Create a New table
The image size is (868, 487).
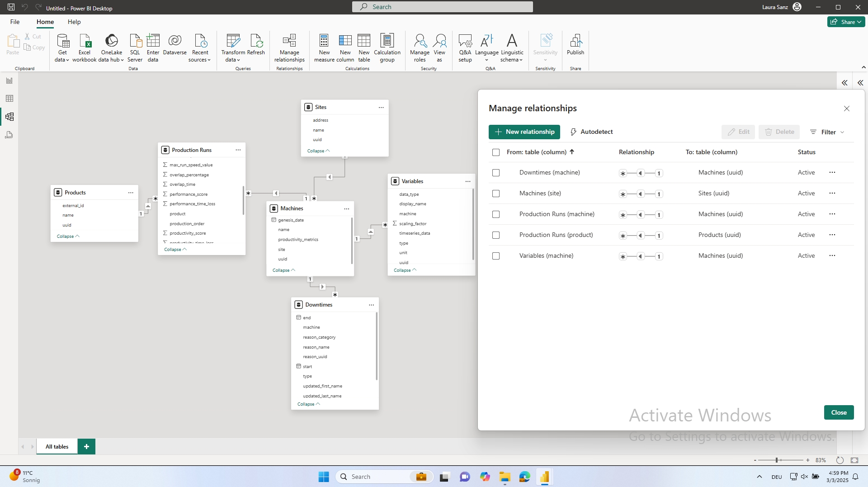click(x=364, y=48)
